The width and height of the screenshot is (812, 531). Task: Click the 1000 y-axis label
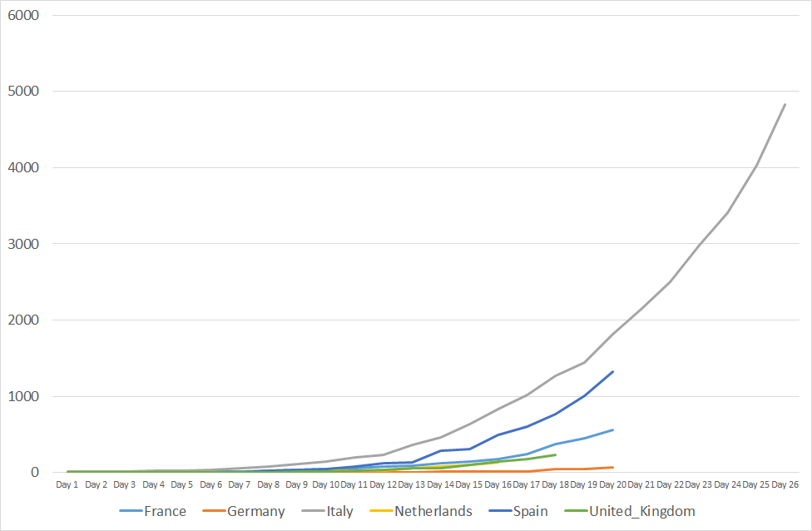pos(24,396)
